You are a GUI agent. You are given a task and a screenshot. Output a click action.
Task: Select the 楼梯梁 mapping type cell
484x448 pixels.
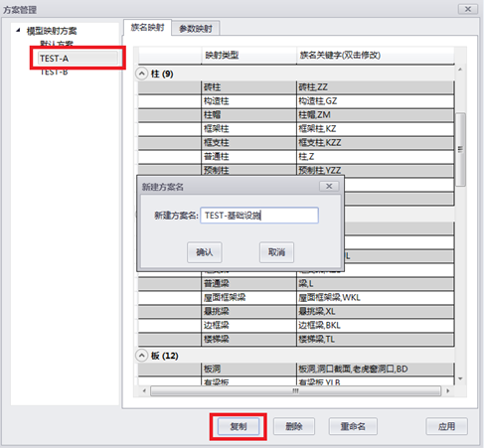coord(248,340)
